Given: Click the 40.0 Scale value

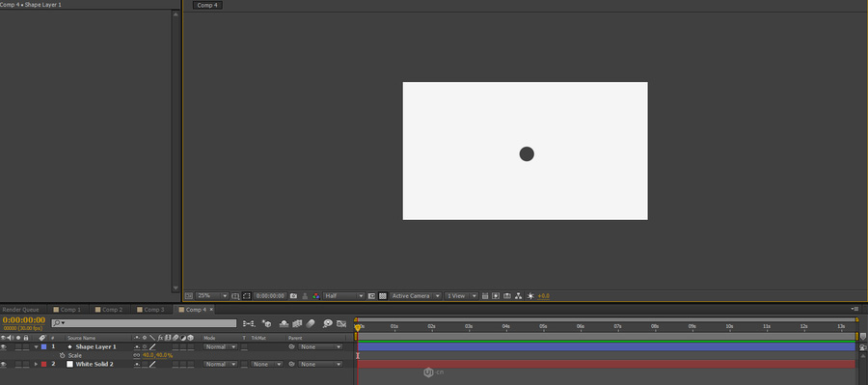Looking at the screenshot, I should [x=148, y=355].
